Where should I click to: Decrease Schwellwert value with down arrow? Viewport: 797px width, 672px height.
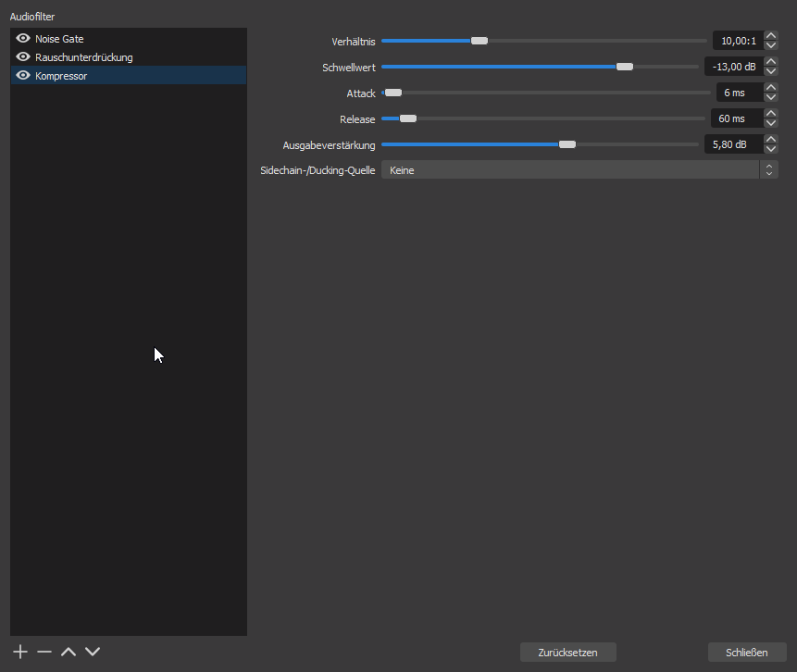tap(771, 71)
